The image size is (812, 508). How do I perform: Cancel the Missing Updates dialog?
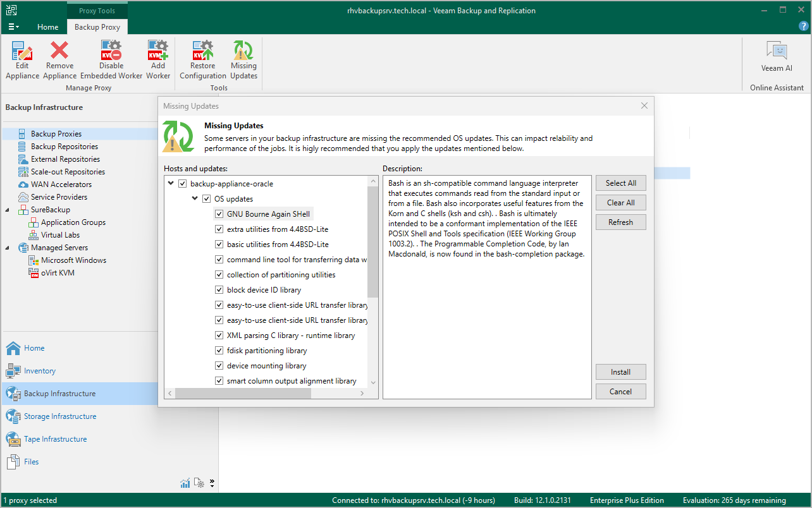(621, 392)
